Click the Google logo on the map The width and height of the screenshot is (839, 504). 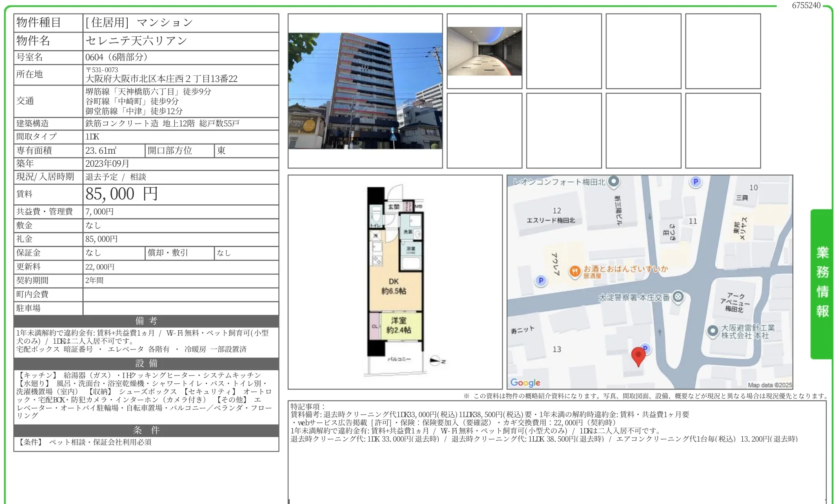[x=526, y=382]
